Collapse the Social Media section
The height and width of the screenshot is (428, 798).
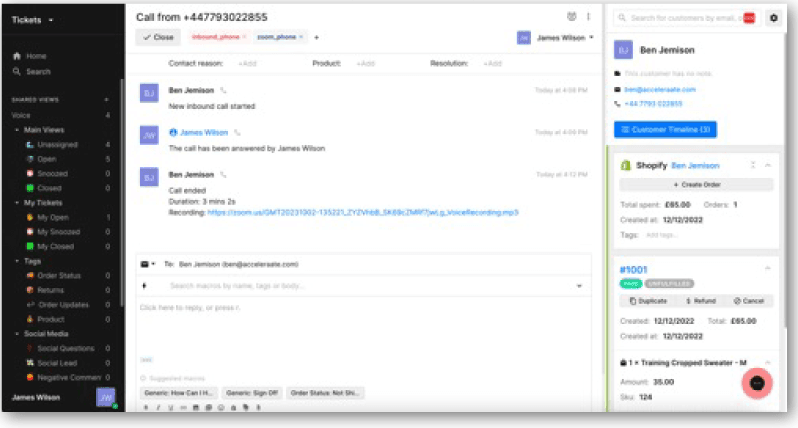pyautogui.click(x=17, y=334)
